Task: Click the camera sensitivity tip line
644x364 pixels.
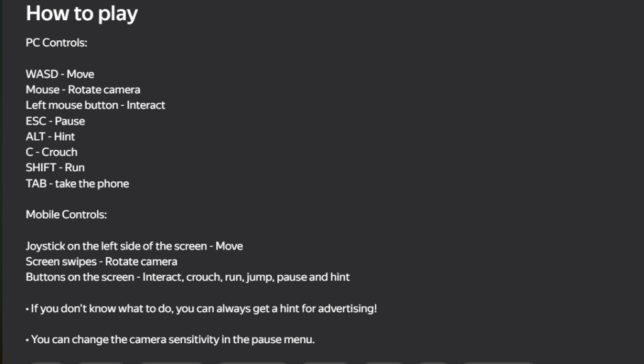Action: click(170, 340)
